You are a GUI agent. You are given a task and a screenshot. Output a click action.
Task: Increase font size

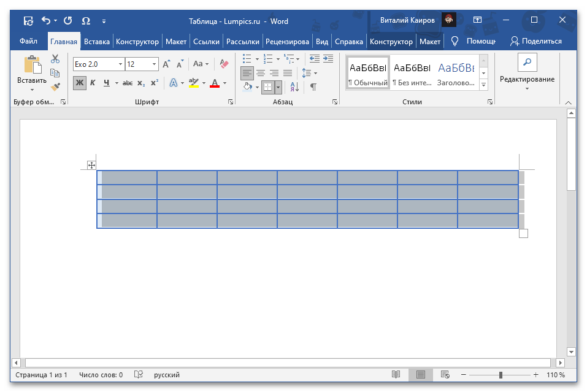[x=167, y=64]
